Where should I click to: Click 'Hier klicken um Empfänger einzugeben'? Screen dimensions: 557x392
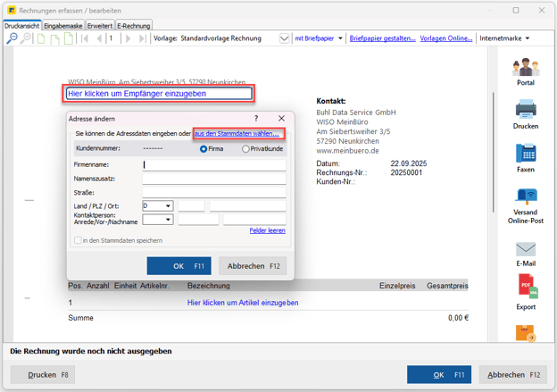(x=159, y=94)
